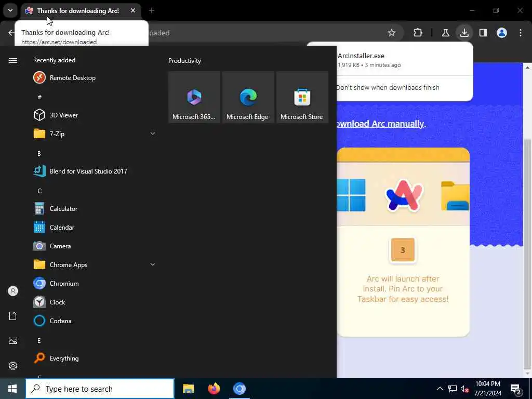The width and height of the screenshot is (532, 399).
Task: Click the download Arc manually link
Action: [x=380, y=124]
